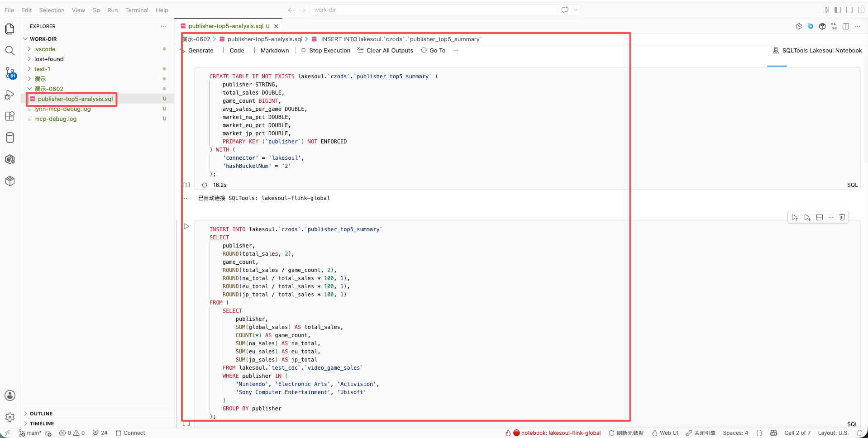Toggle the bottom panel layout icon
868x438 pixels.
(x=849, y=10)
